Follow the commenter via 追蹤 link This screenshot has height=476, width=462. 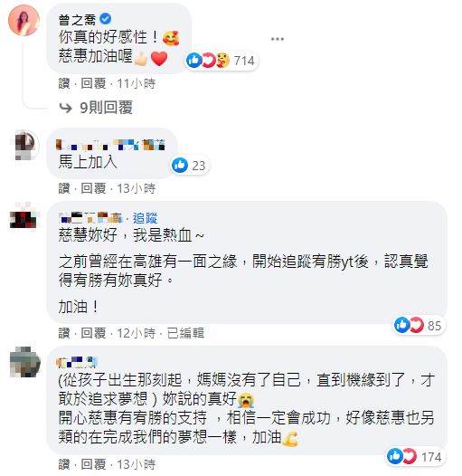coord(145,218)
